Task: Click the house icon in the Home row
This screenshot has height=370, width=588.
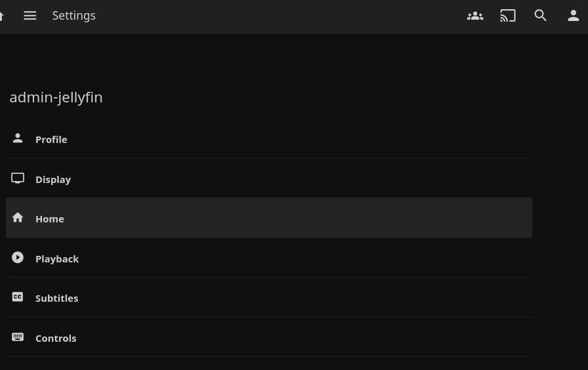Action: [x=18, y=218]
